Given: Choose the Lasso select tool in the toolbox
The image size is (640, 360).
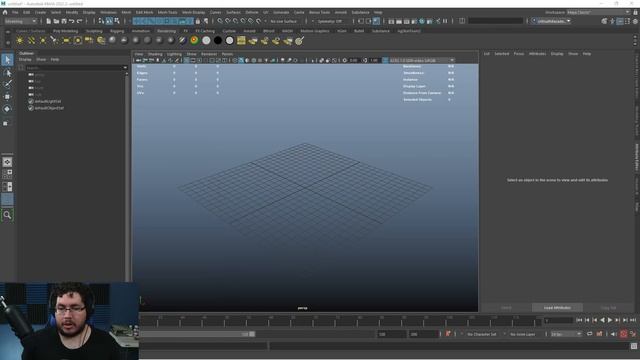Looking at the screenshot, I should tap(7, 73).
